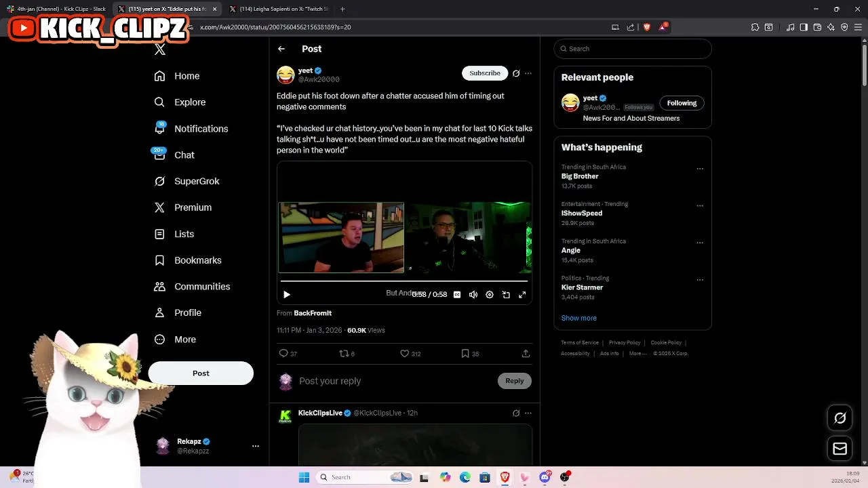Open Privacy Policy link
Screen dimensions: 868x488
point(625,343)
